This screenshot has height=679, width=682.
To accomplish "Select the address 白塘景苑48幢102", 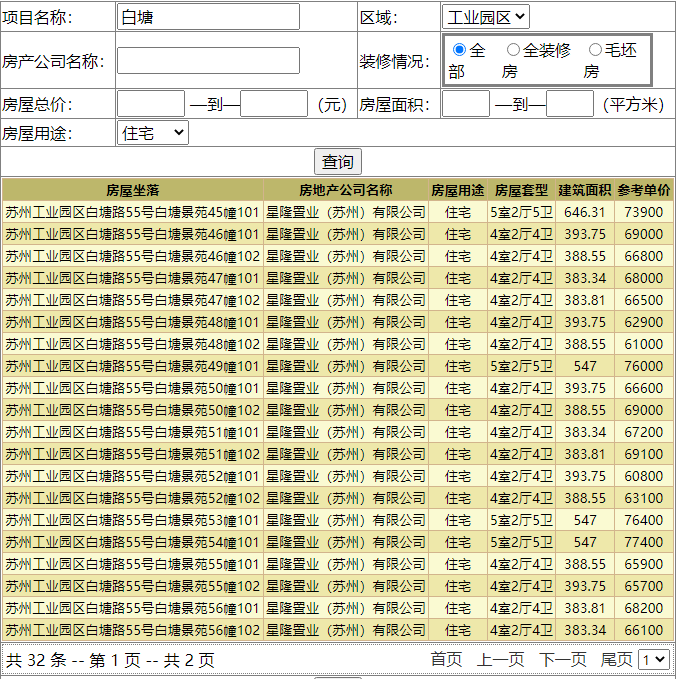I will 132,345.
